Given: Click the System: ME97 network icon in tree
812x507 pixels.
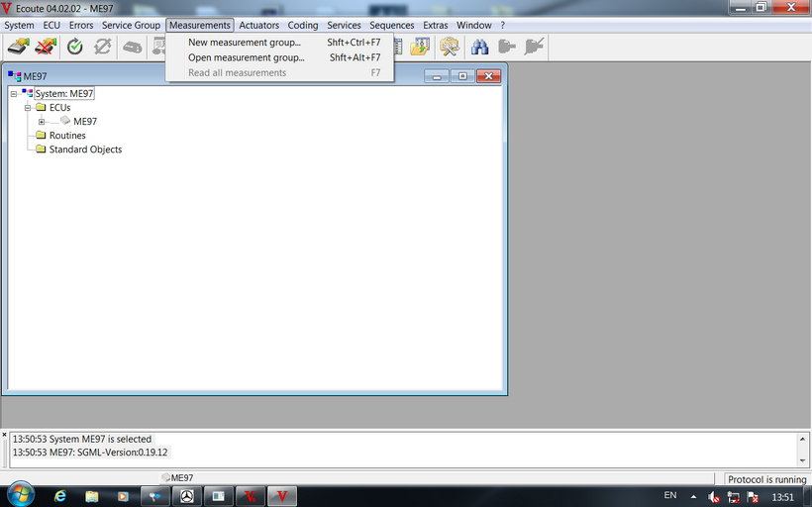Looking at the screenshot, I should 27,93.
